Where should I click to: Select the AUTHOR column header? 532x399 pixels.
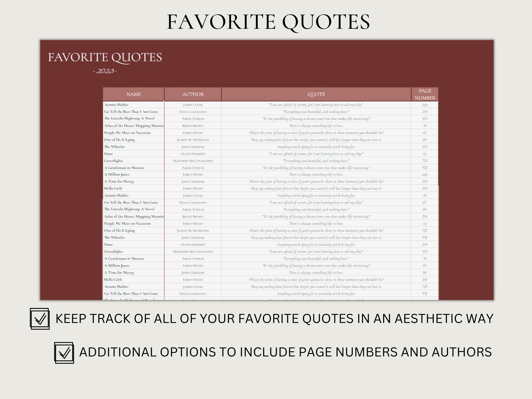(x=193, y=94)
